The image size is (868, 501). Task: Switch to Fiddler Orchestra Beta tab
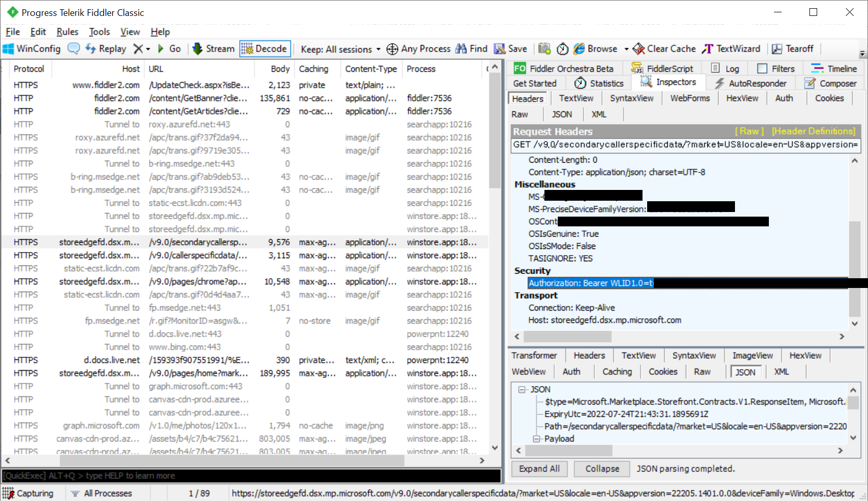coord(564,69)
